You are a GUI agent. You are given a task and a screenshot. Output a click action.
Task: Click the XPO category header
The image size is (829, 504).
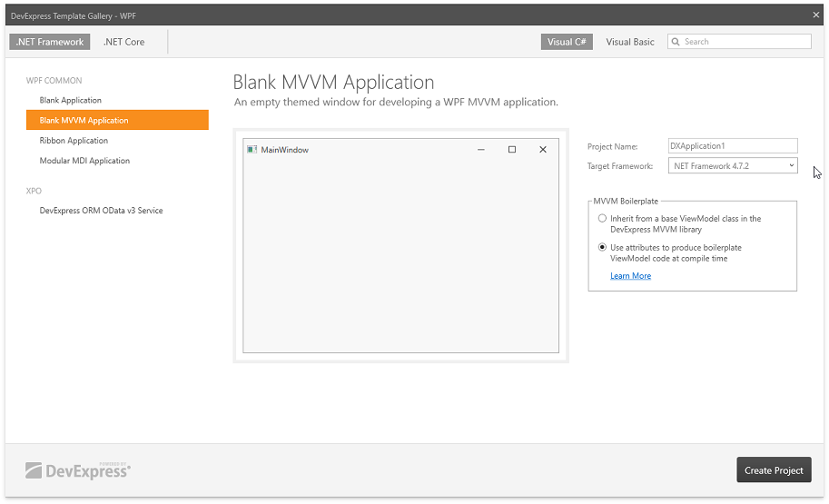[x=34, y=191]
